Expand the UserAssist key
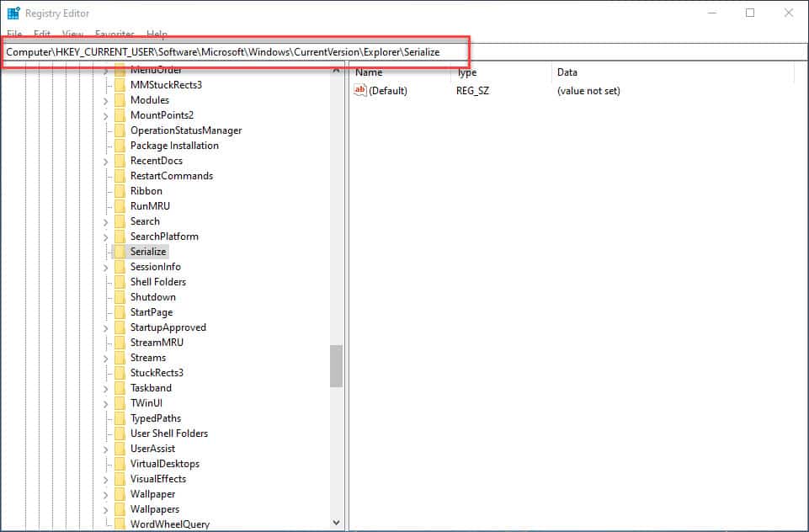 click(106, 450)
